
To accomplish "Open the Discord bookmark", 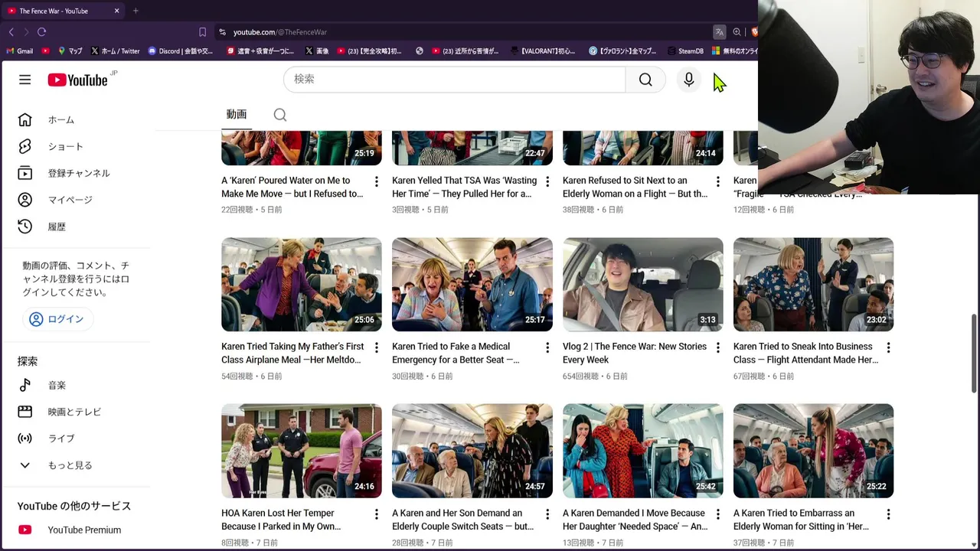I will 180,51.
